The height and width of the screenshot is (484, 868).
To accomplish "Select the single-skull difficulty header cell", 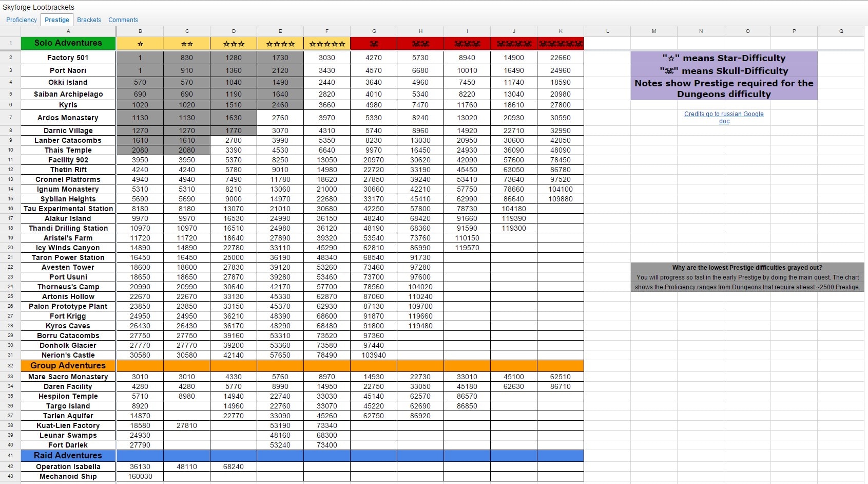I will click(x=374, y=44).
